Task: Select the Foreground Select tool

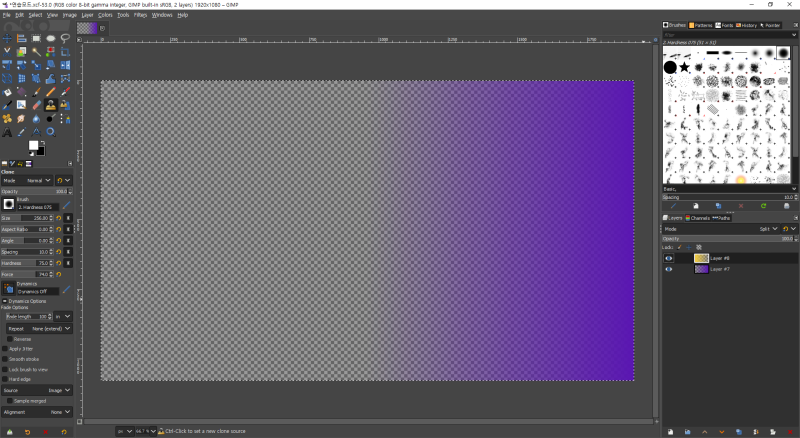Action: tap(21, 52)
